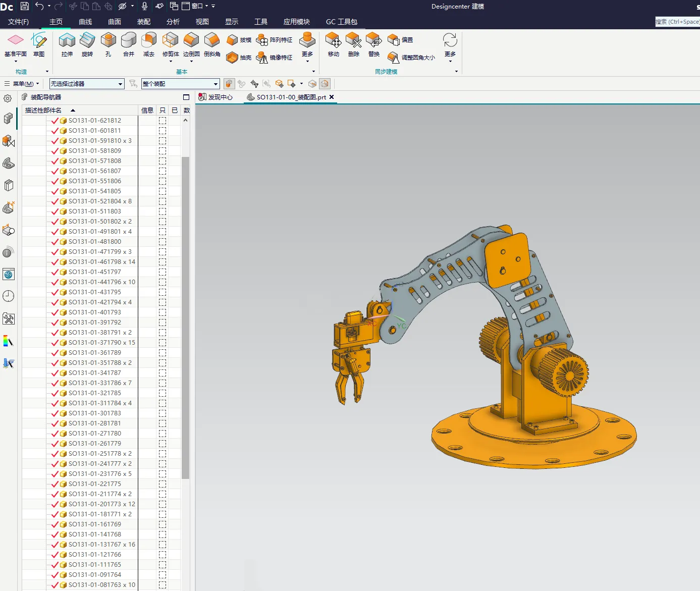700x591 pixels.
Task: Click 替换 (Replace Face) tool
Action: 374,44
